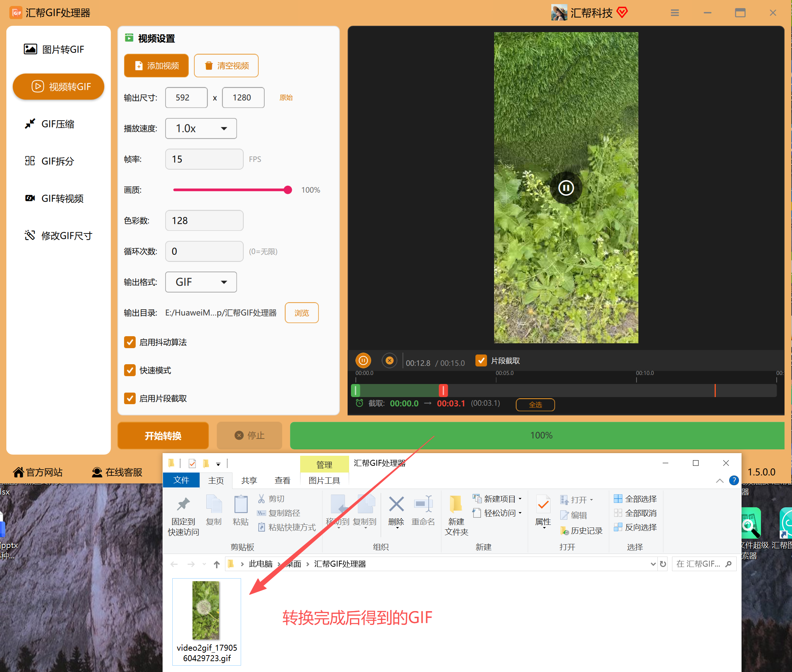Expand the Explorer address bar history dropdown
The image size is (792, 672).
pyautogui.click(x=653, y=564)
